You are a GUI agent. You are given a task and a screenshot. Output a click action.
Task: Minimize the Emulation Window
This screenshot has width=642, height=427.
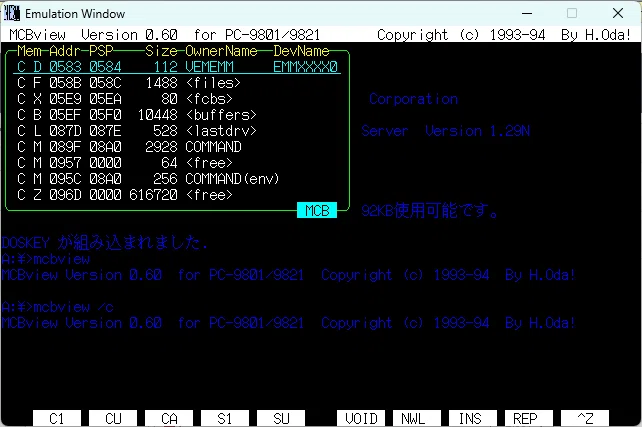click(x=527, y=14)
